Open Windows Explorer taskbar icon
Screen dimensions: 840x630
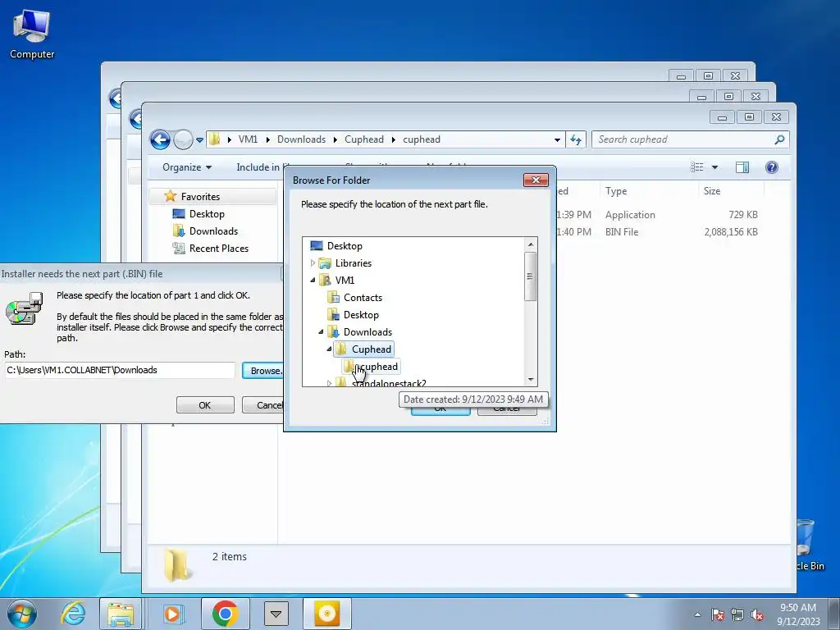point(121,614)
